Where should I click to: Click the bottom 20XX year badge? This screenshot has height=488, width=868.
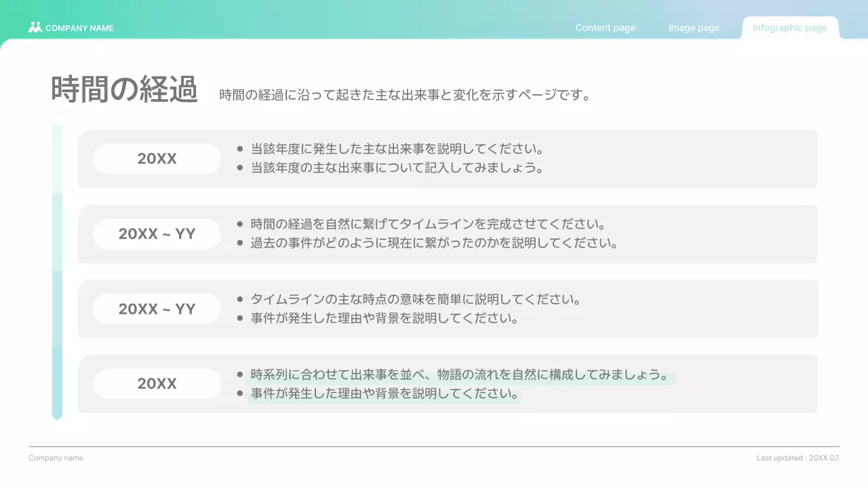[157, 383]
